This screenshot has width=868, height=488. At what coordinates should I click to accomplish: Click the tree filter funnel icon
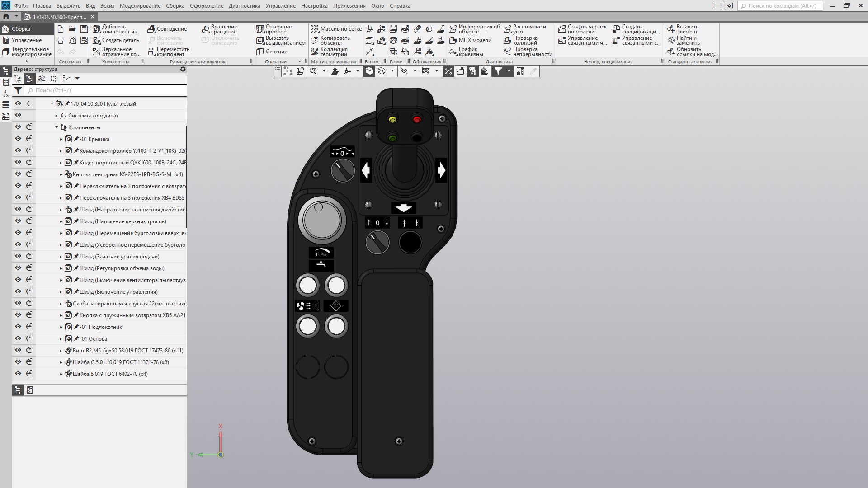coord(18,90)
